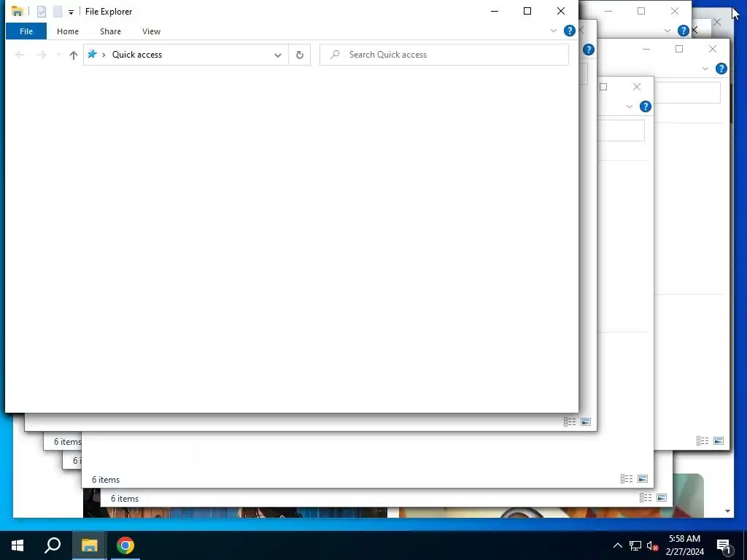Expand ribbon chevron beside help near bold black X
This screenshot has width=747, height=560.
point(667,31)
